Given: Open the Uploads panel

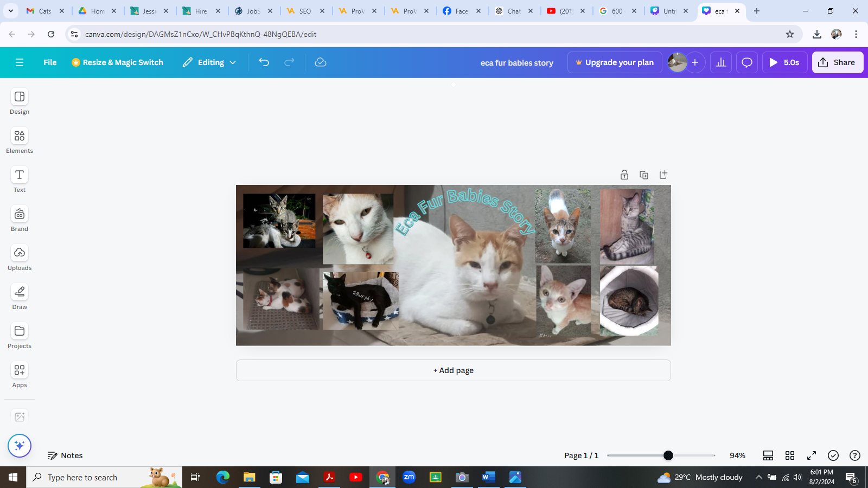Looking at the screenshot, I should pos(20,258).
